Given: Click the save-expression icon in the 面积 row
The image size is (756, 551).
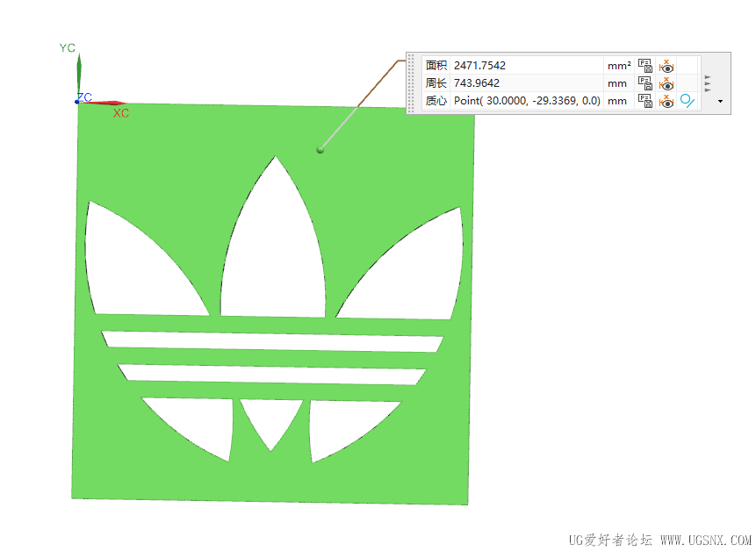Looking at the screenshot, I should pyautogui.click(x=645, y=65).
